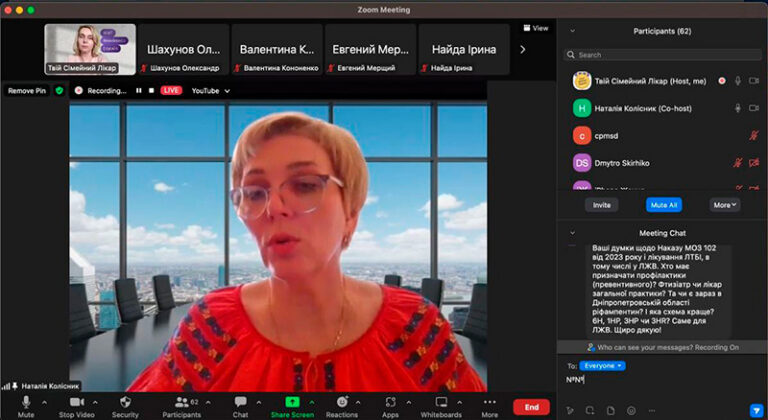This screenshot has height=420, width=768.
Task: Click the Invite button
Action: coord(602,204)
